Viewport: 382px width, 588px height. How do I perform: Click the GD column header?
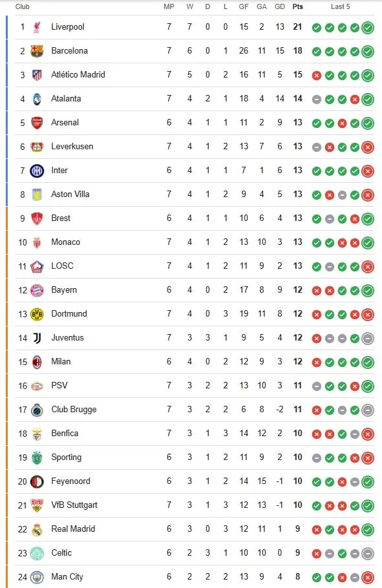pos(280,6)
